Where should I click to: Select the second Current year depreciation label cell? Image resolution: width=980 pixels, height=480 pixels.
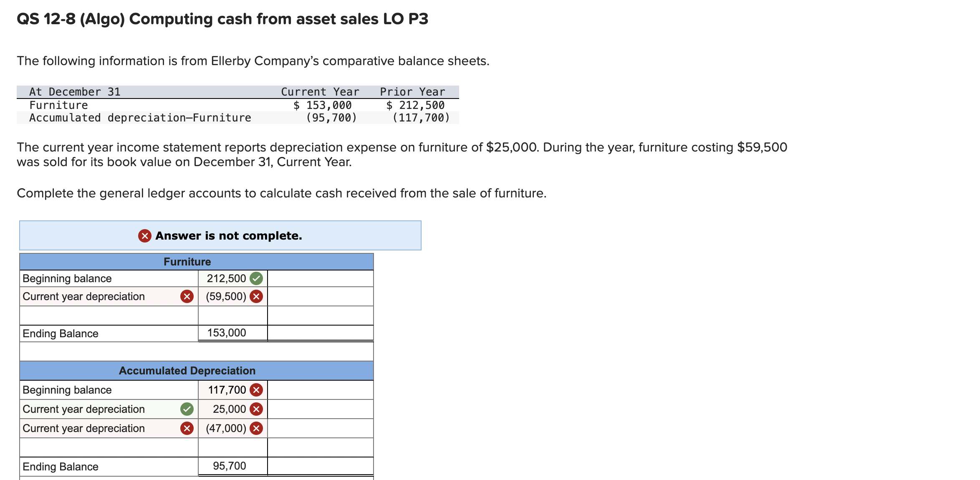pos(83,428)
